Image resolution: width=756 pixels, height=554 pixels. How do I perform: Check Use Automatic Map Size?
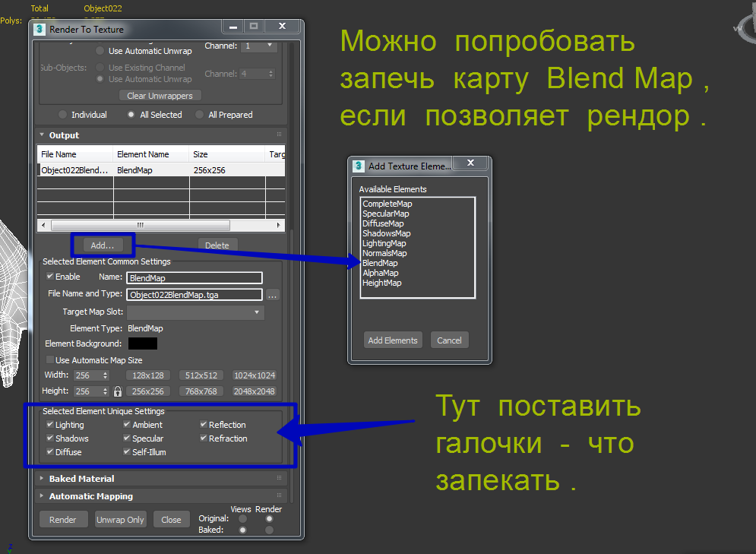[50, 360]
